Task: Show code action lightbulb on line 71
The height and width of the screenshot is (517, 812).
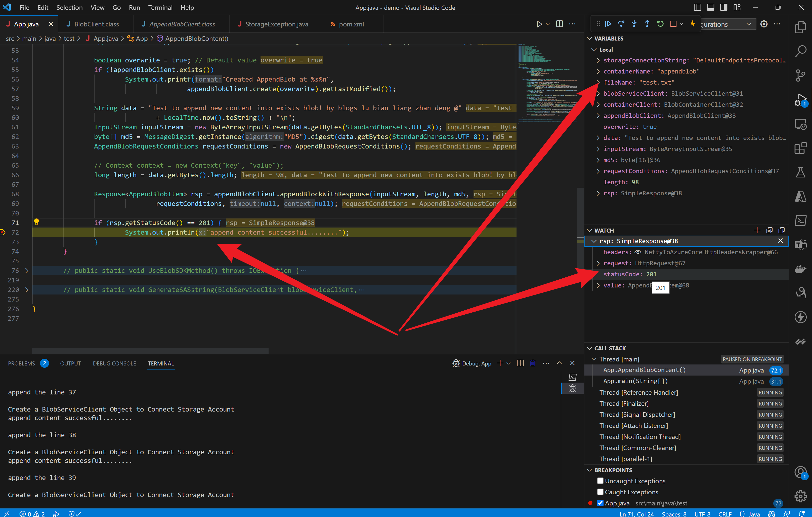Action: (36, 222)
